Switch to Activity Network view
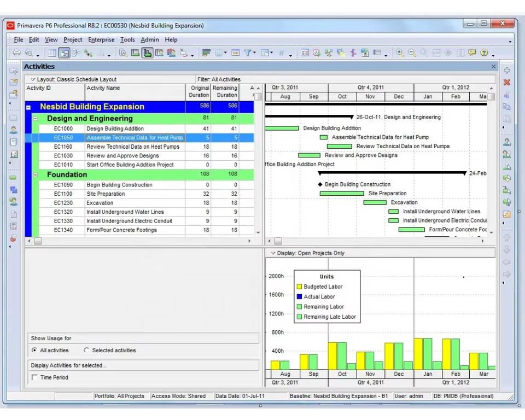Image resolution: width=525 pixels, height=420 pixels. point(77,52)
